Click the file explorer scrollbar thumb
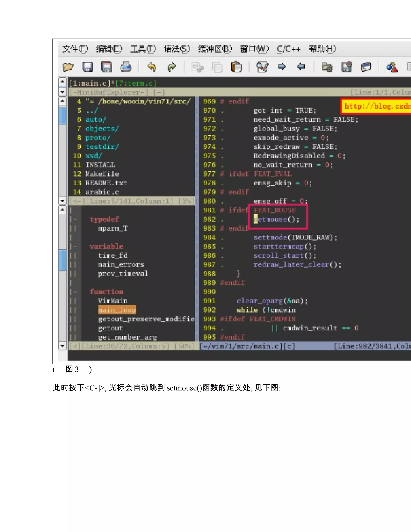Screen dimensions: 411x532 62,116
